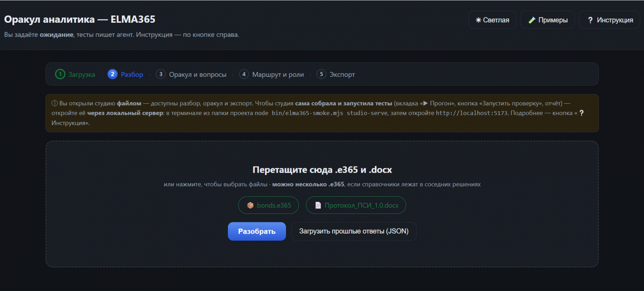Click the number 4 step circle
644x291 pixels.
click(x=244, y=74)
